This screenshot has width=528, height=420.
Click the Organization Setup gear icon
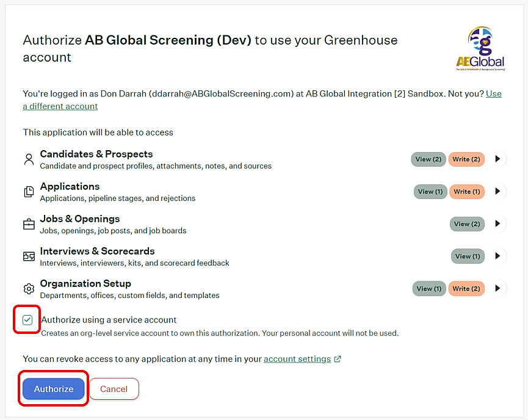click(x=29, y=289)
